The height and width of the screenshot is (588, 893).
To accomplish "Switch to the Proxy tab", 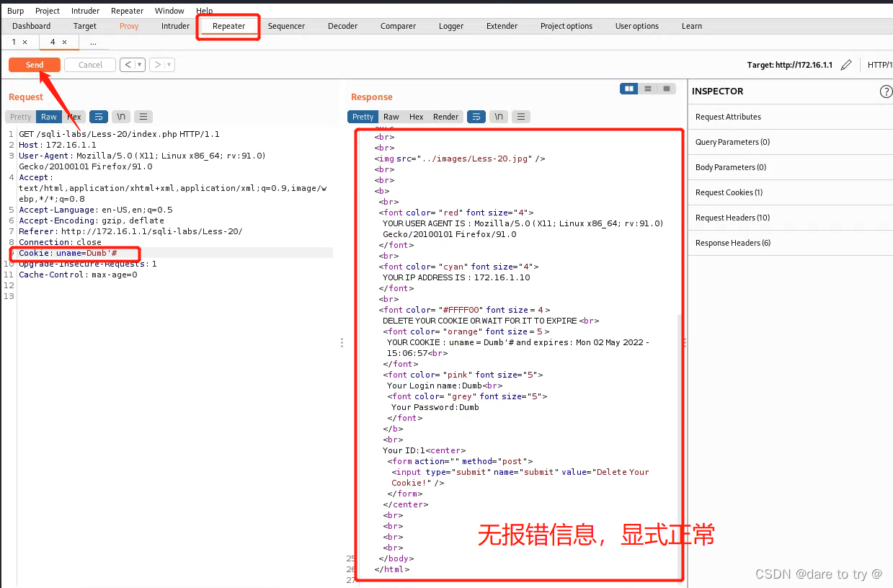I will [129, 26].
